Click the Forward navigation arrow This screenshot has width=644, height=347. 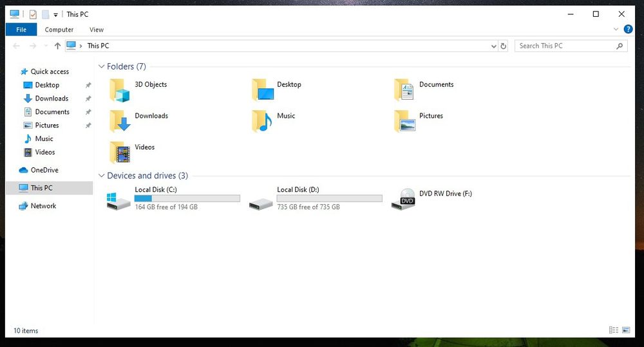click(x=33, y=46)
